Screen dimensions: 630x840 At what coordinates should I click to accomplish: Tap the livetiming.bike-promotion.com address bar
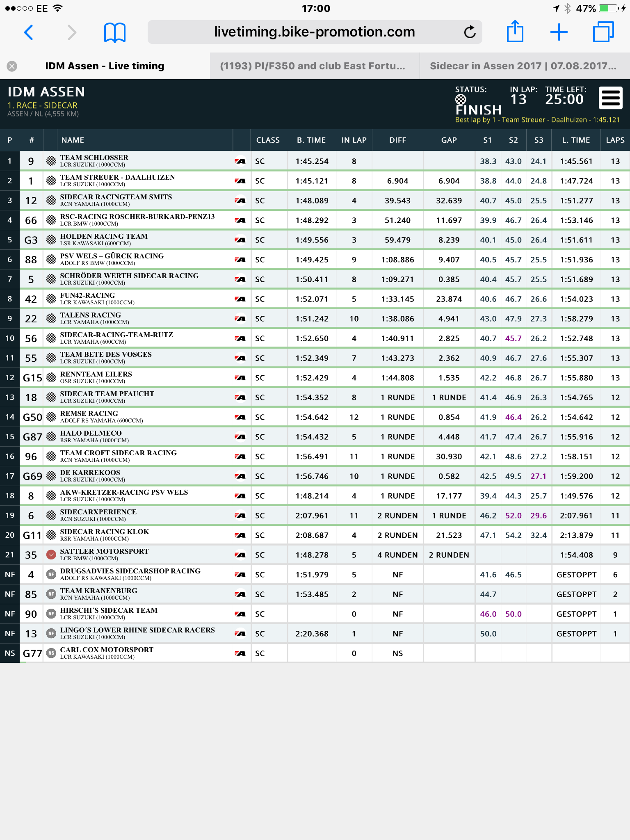click(315, 32)
